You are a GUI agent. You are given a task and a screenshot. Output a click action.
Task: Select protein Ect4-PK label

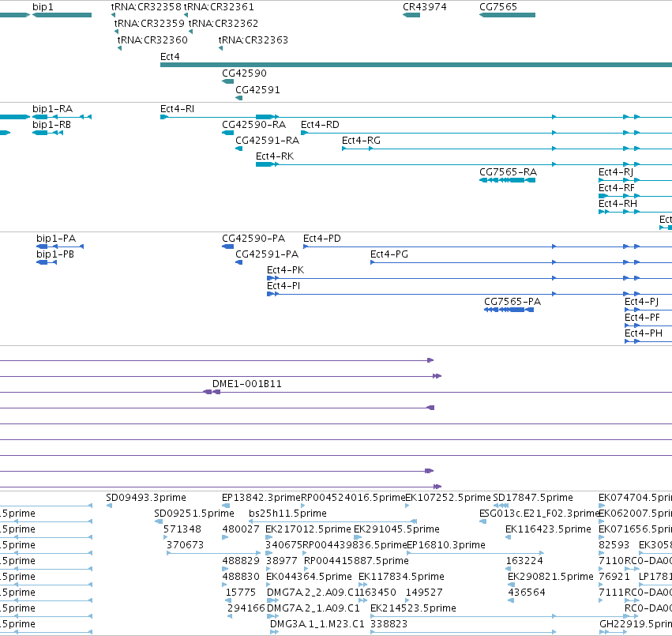coord(285,270)
